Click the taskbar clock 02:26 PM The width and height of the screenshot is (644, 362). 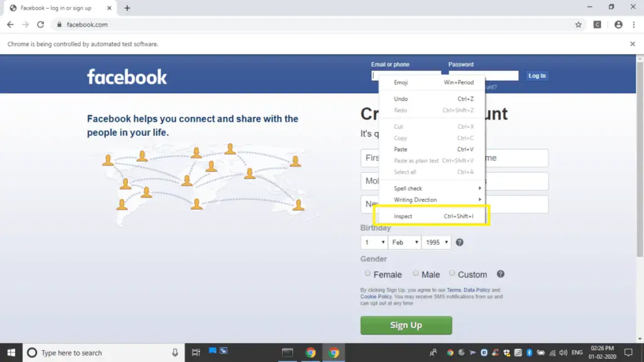[602, 353]
